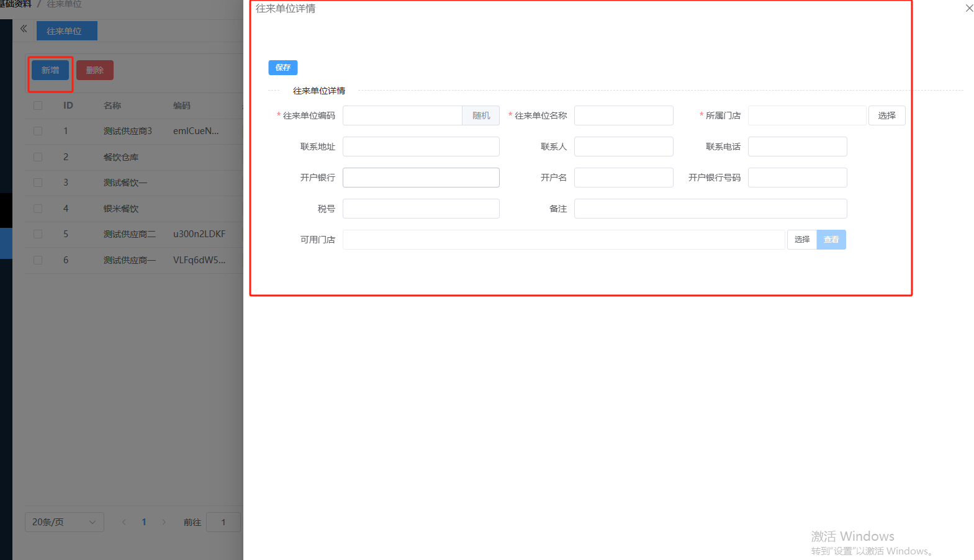Check the row checkbox for 测试供应商3
974x560 pixels.
coord(38,131)
